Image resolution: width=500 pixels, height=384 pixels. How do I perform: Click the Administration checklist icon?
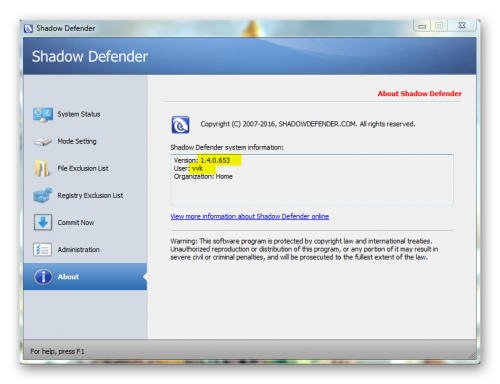point(43,249)
